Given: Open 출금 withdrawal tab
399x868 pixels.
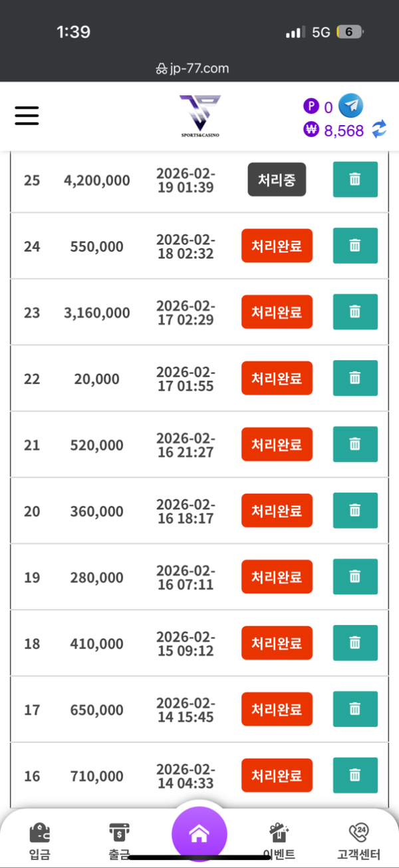Looking at the screenshot, I should [x=119, y=841].
